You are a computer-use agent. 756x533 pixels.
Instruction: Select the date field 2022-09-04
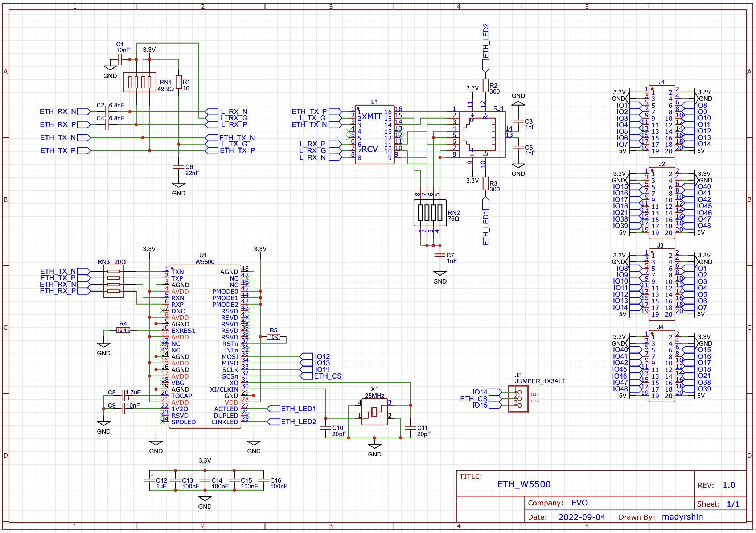click(582, 517)
